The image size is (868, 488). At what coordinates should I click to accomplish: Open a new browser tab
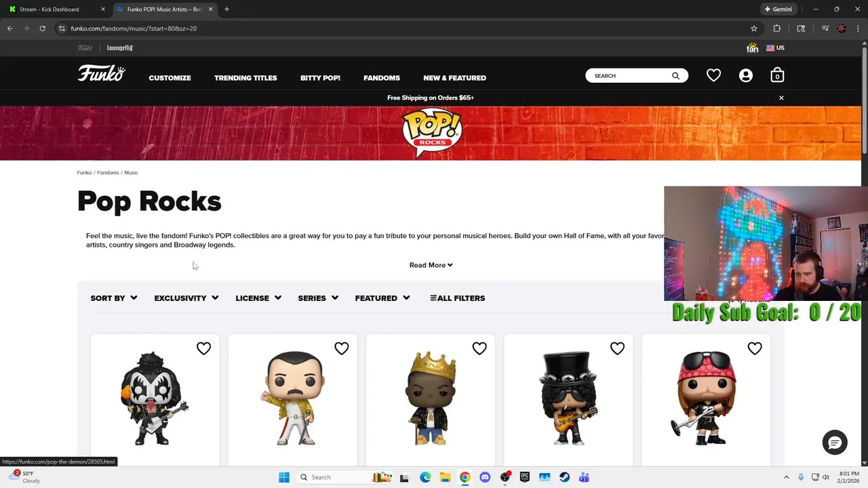click(x=226, y=9)
